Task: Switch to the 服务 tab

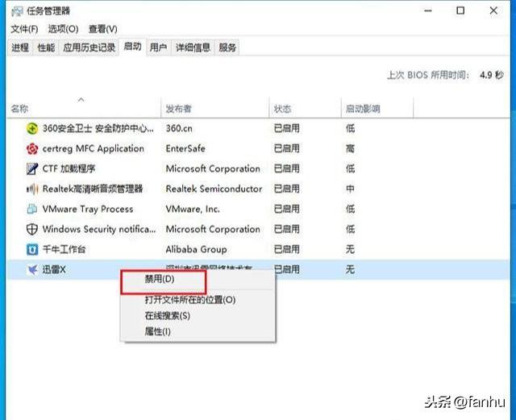Action: (x=227, y=48)
